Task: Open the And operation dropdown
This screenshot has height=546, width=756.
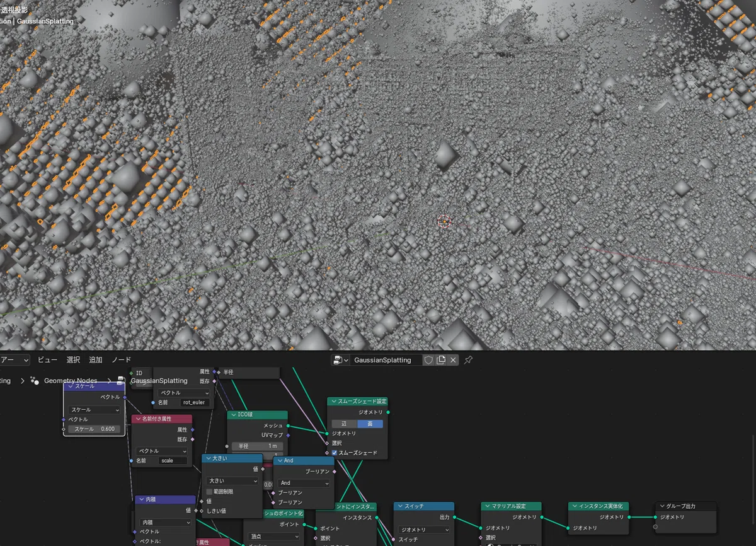Action: click(304, 483)
